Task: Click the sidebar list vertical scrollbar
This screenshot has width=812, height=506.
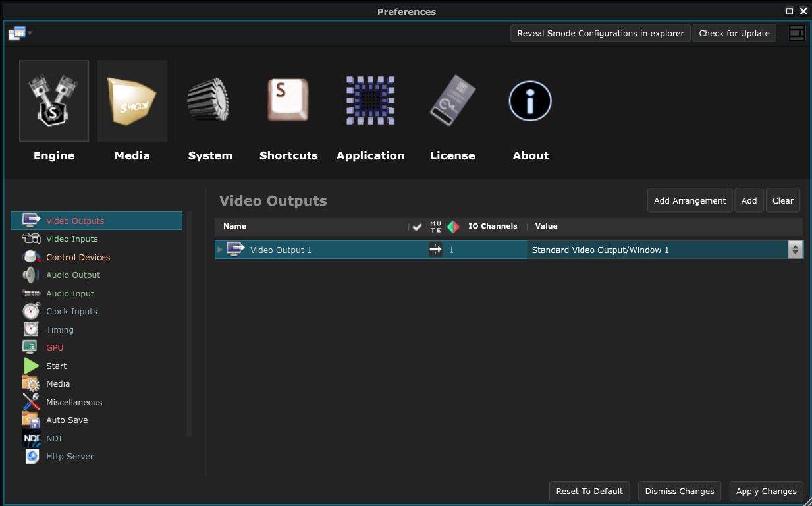Action: (x=190, y=324)
